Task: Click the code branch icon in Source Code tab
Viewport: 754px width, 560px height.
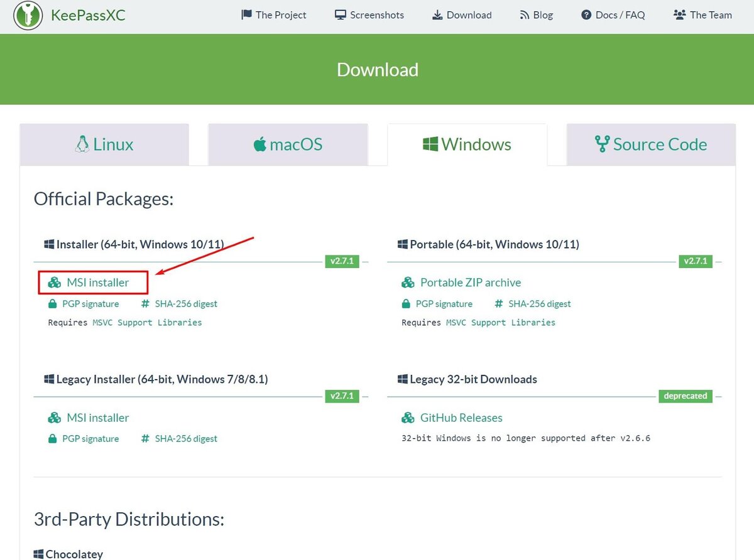Action: coord(602,144)
